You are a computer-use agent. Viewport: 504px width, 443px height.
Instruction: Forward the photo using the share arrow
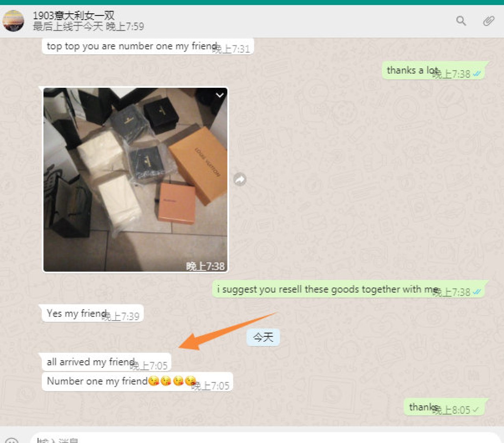pyautogui.click(x=240, y=180)
